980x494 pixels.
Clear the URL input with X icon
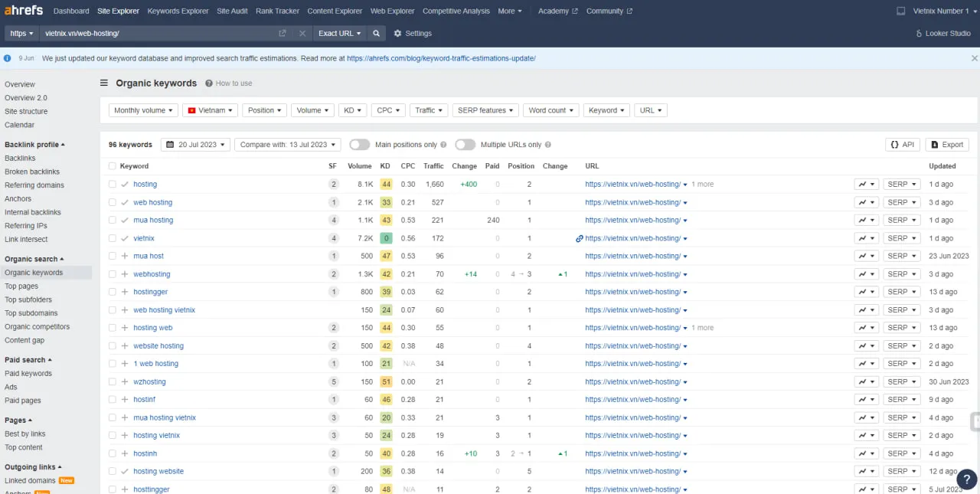click(x=302, y=34)
